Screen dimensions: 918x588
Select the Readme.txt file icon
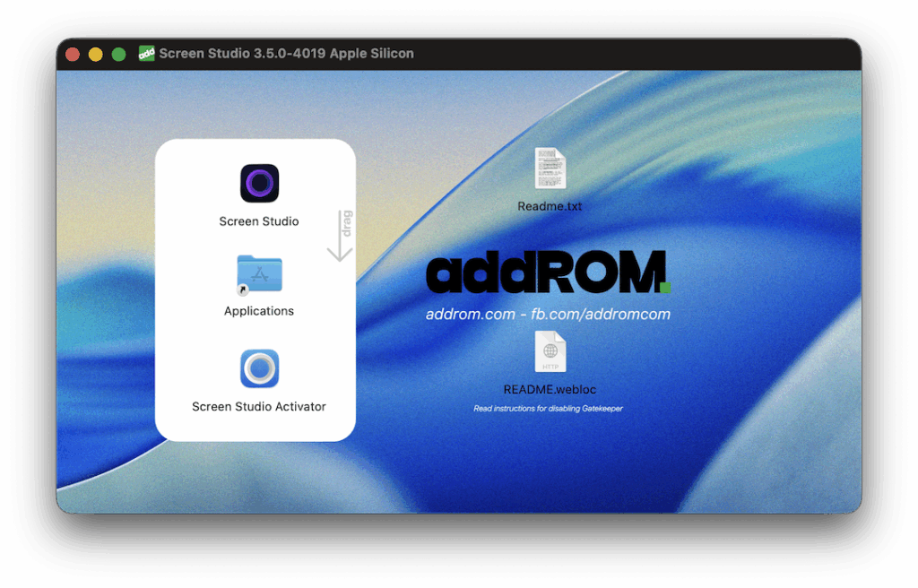pos(550,169)
